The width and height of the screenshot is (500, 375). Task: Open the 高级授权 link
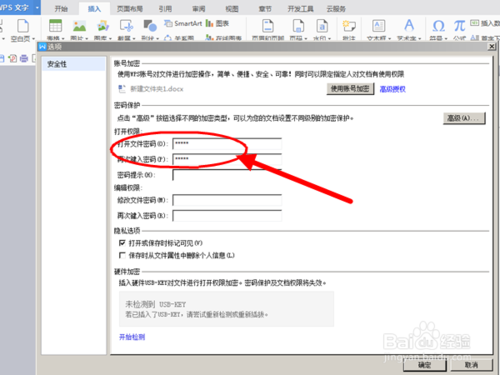pos(393,89)
